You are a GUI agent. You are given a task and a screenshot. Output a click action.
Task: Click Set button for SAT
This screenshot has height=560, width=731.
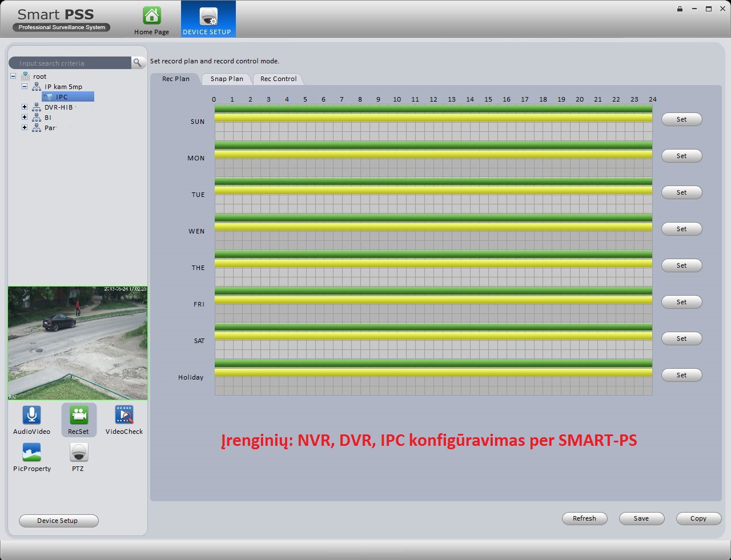pos(681,339)
